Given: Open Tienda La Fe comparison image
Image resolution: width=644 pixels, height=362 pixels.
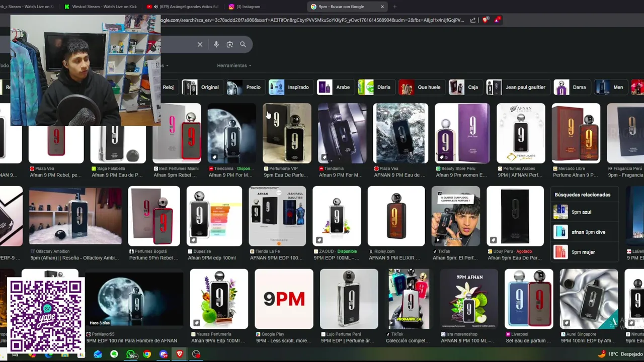Looking at the screenshot, I should (x=277, y=216).
